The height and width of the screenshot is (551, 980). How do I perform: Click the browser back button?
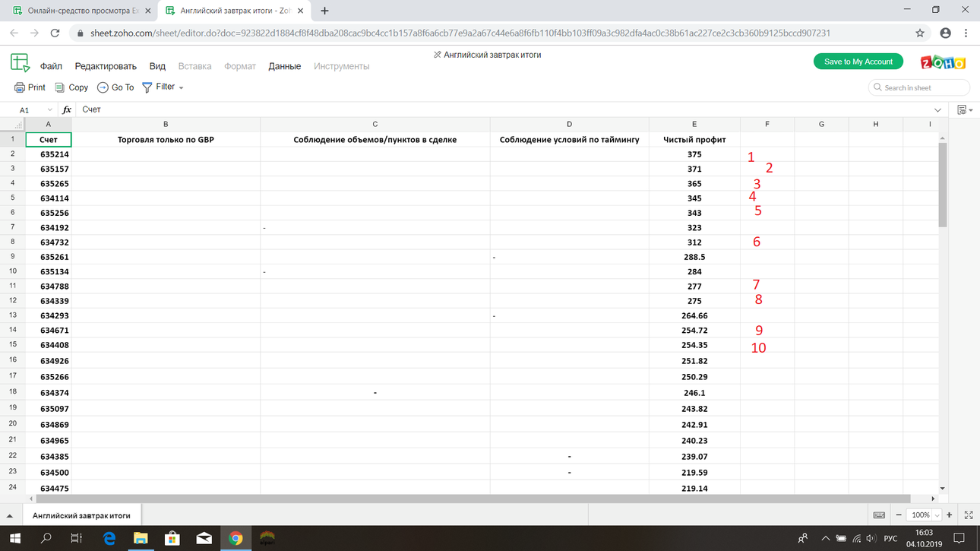[14, 33]
